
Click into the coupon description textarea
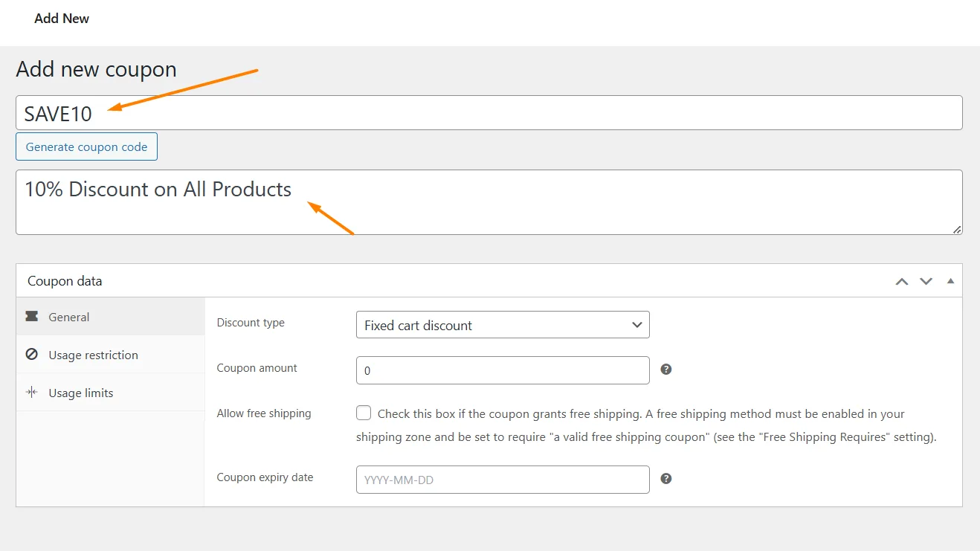tap(489, 202)
